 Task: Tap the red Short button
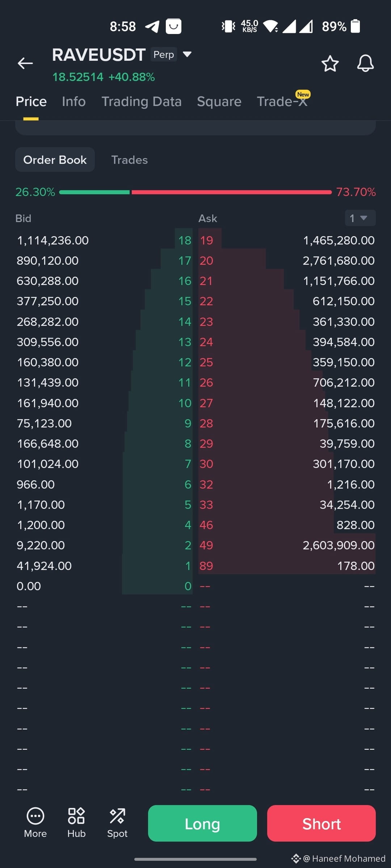tap(321, 823)
